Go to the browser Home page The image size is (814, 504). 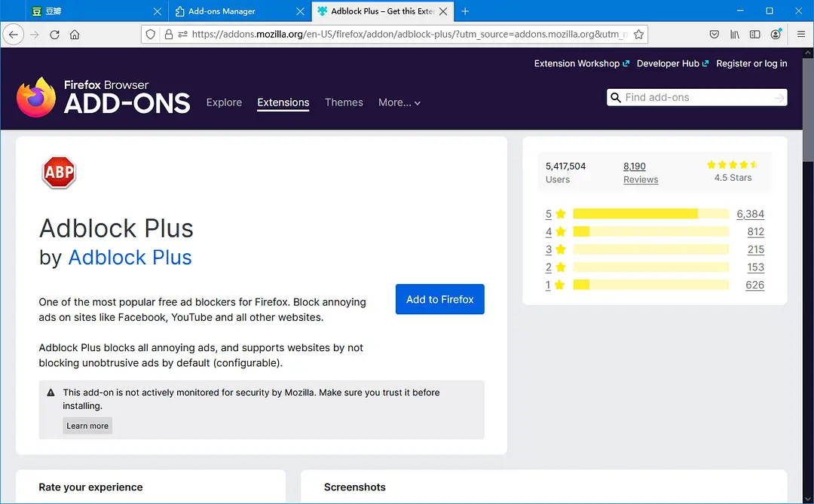[75, 35]
